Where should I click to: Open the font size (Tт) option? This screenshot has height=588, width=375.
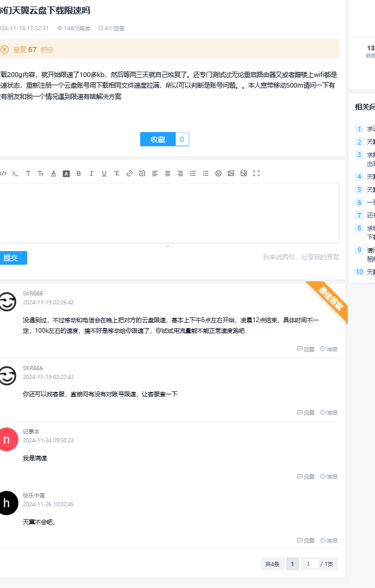point(41,173)
